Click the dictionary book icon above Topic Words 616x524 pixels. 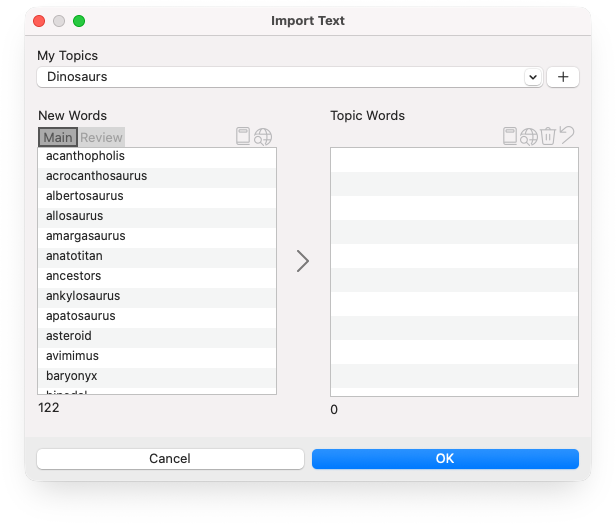coord(510,136)
